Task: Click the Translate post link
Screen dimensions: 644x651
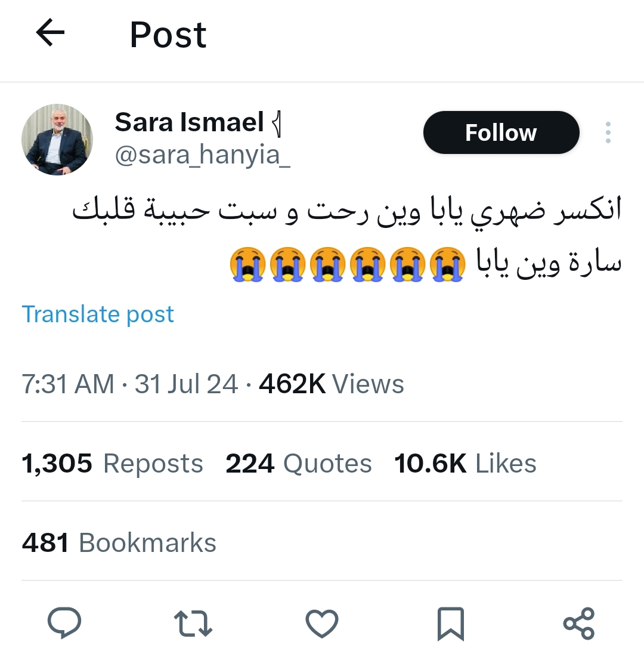Action: coord(98,314)
